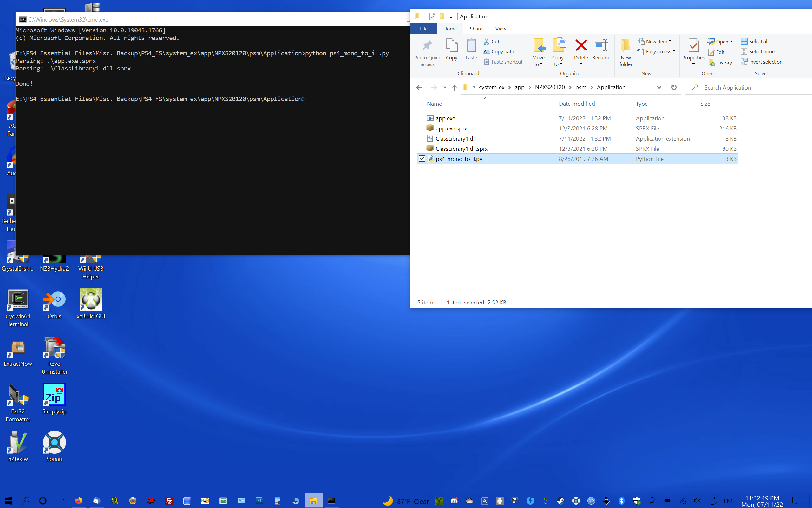This screenshot has height=508, width=812.
Task: Expand address bar history dropdown
Action: [x=659, y=87]
